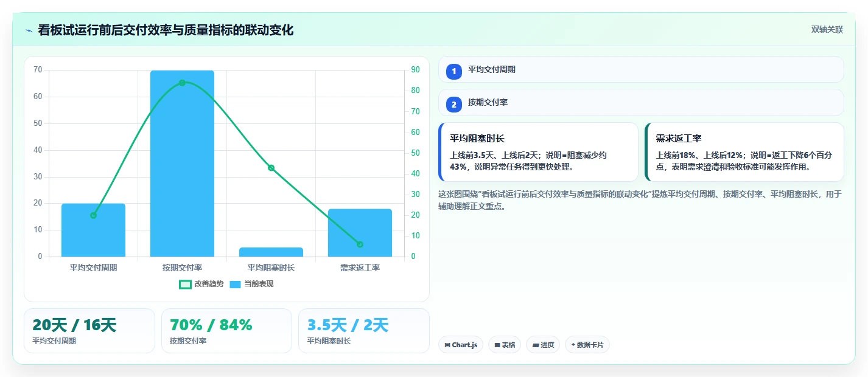The image size is (868, 377).
Task: Click the 表格 tag chip
Action: (x=505, y=345)
